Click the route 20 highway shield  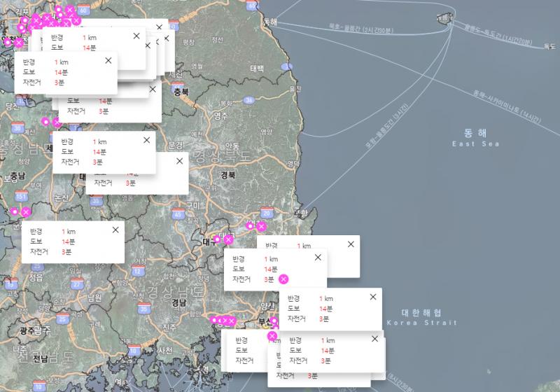click(267, 213)
